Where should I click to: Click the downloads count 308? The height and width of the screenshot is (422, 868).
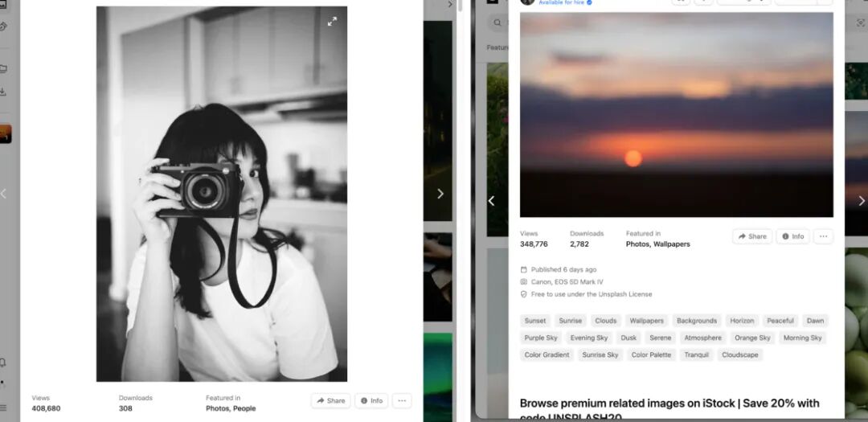[125, 408]
